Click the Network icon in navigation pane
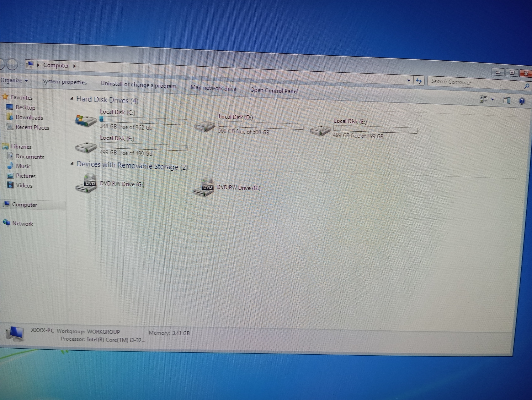Viewport: 532px width, 400px height. click(6, 223)
